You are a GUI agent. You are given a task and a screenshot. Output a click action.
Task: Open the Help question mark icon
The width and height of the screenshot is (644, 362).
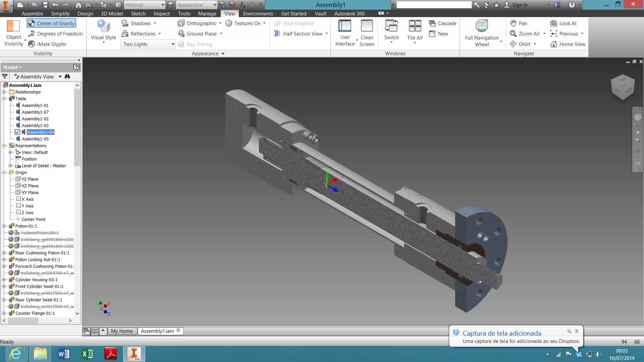(x=572, y=5)
